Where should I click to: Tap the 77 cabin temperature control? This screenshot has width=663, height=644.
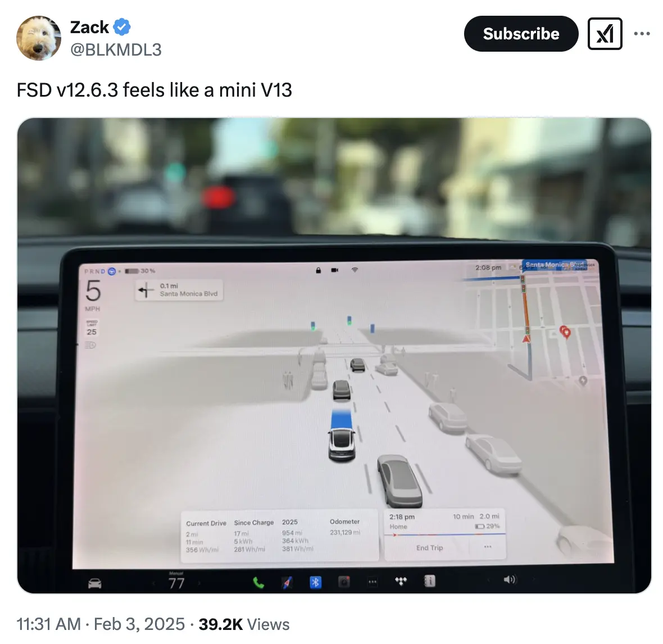(x=176, y=583)
